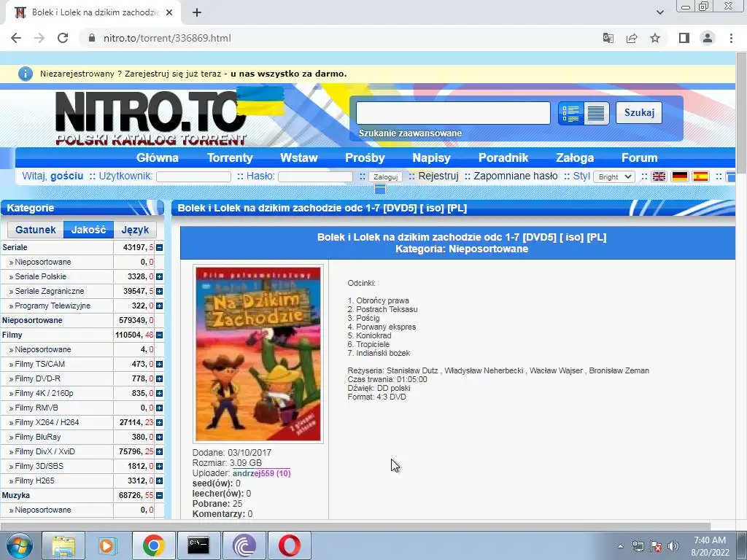Open the tab search chevron

click(659, 12)
